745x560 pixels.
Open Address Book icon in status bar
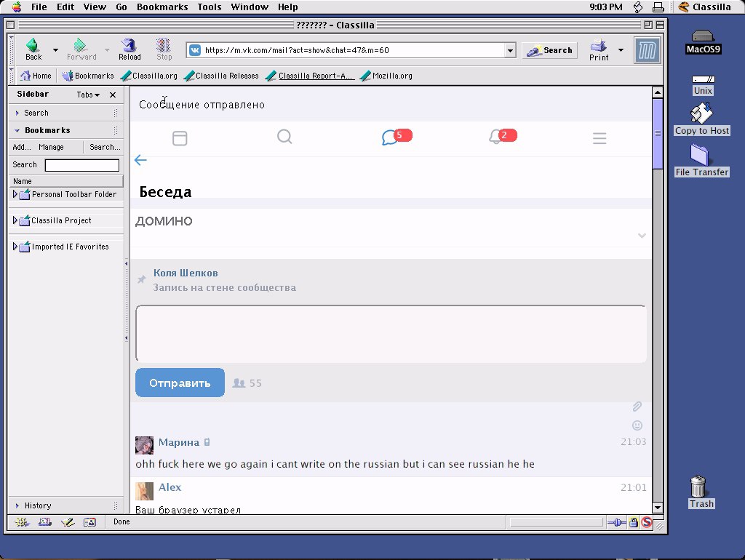(89, 522)
